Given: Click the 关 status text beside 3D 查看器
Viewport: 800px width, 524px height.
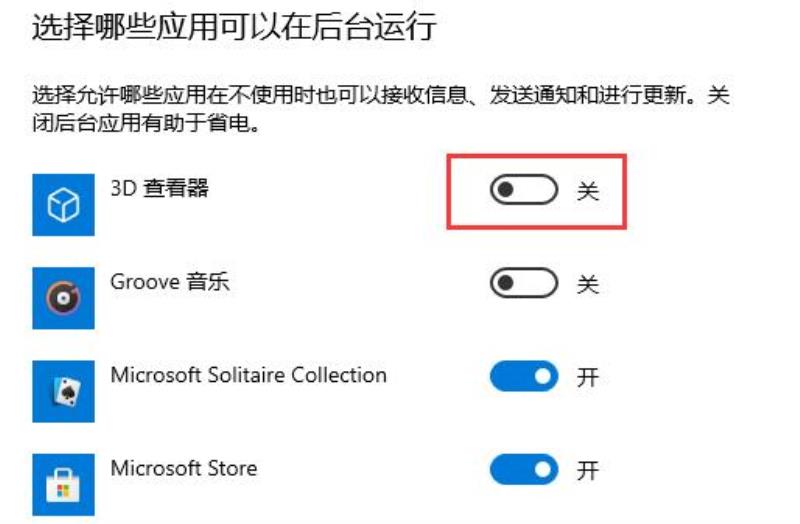Looking at the screenshot, I should pyautogui.click(x=588, y=191).
